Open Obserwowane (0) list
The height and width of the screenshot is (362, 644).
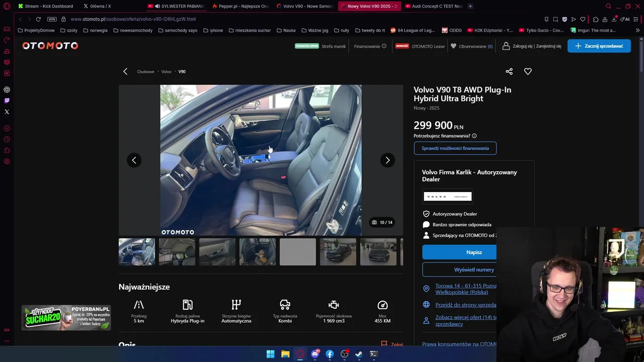pyautogui.click(x=471, y=46)
